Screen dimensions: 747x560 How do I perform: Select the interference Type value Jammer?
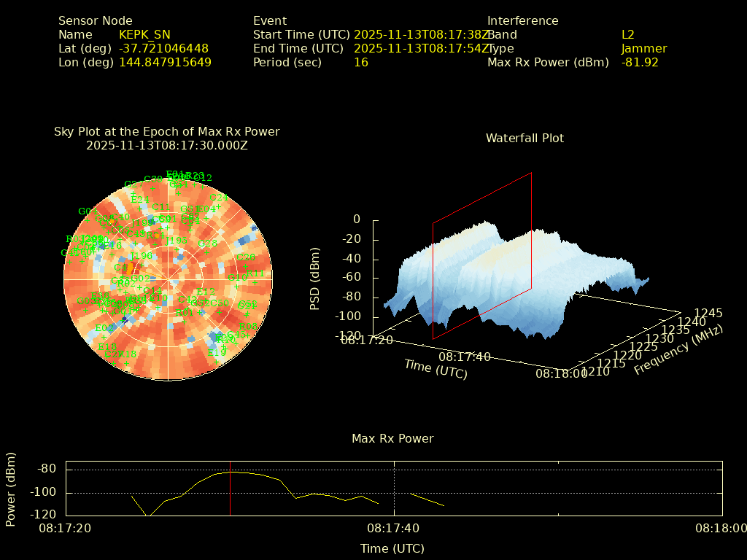(x=644, y=49)
